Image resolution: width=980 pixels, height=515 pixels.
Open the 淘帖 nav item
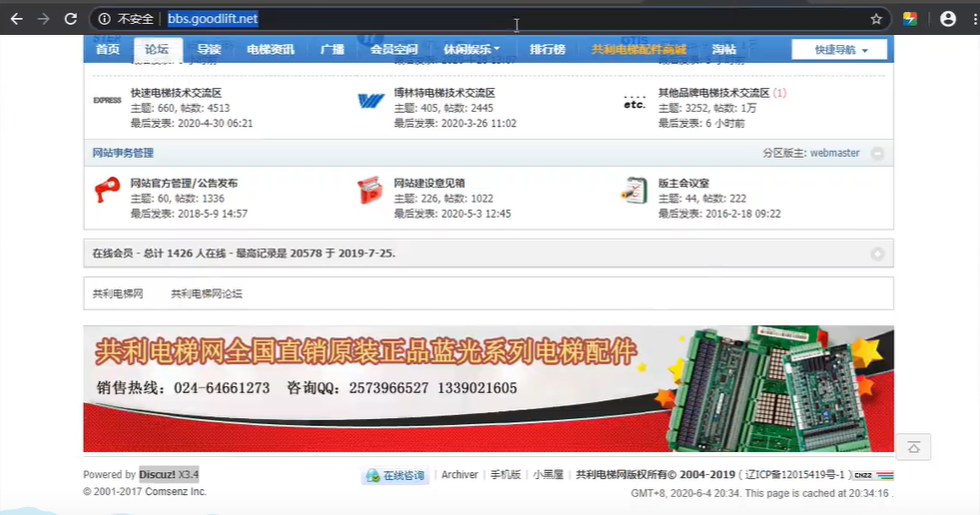[x=724, y=49]
